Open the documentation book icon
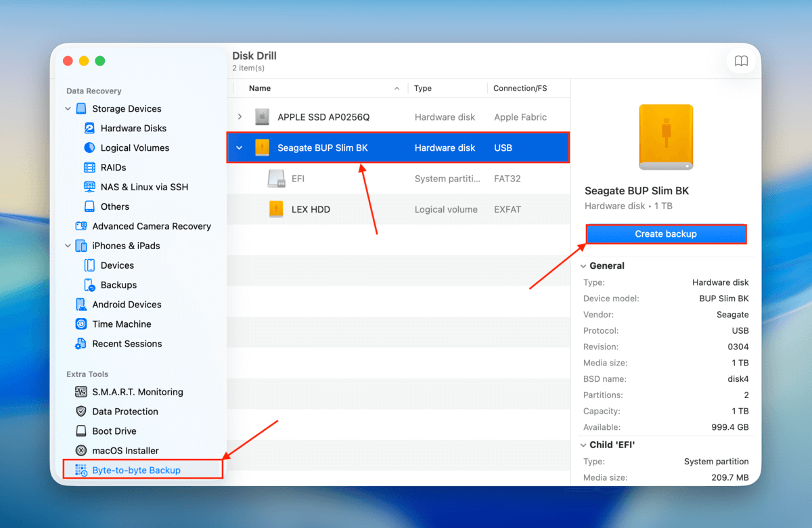The image size is (812, 528). coord(741,60)
